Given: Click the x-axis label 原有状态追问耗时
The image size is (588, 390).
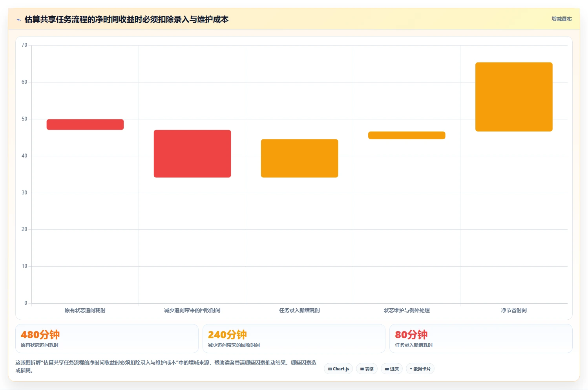Looking at the screenshot, I should [85, 310].
